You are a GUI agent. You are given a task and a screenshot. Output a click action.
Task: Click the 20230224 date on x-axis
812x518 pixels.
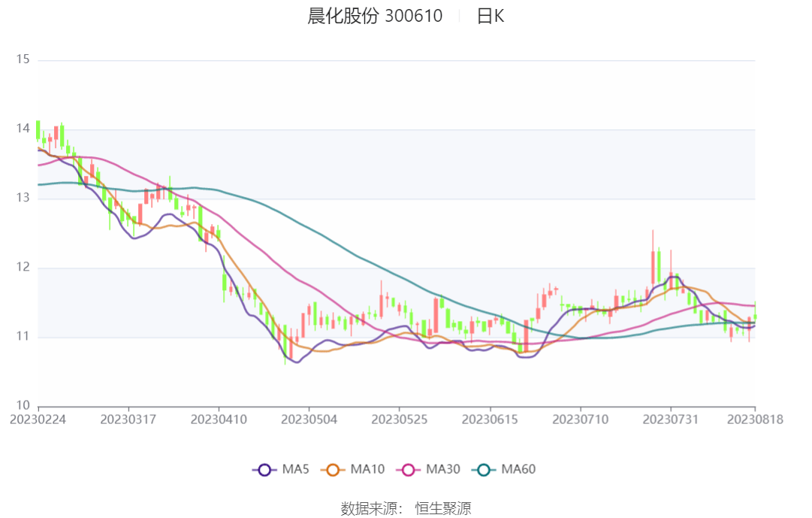point(38,420)
